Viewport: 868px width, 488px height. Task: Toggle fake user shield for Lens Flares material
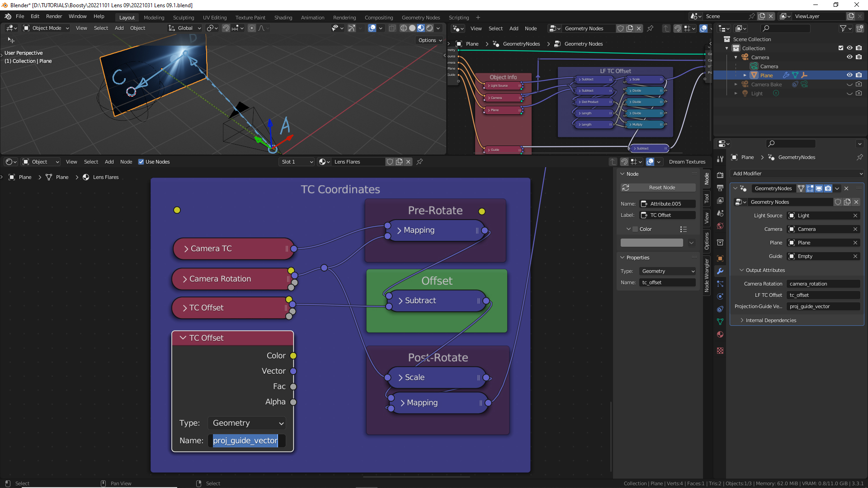(x=390, y=162)
